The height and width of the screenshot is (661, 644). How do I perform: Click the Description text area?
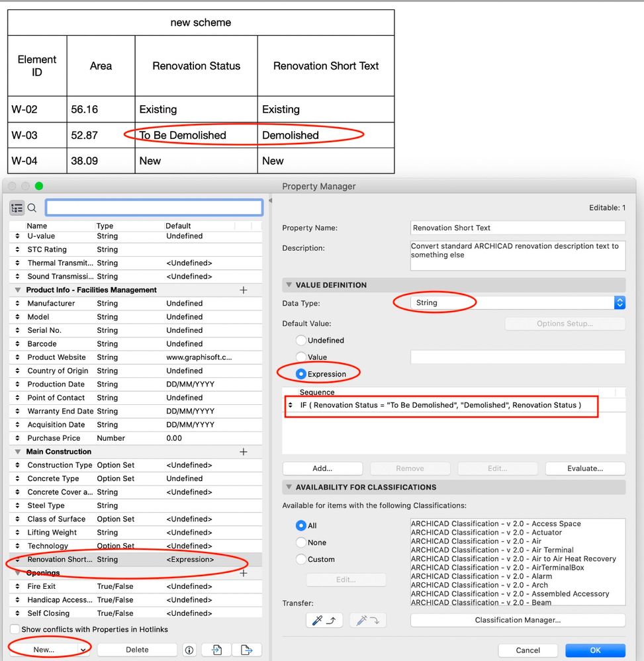[x=518, y=255]
